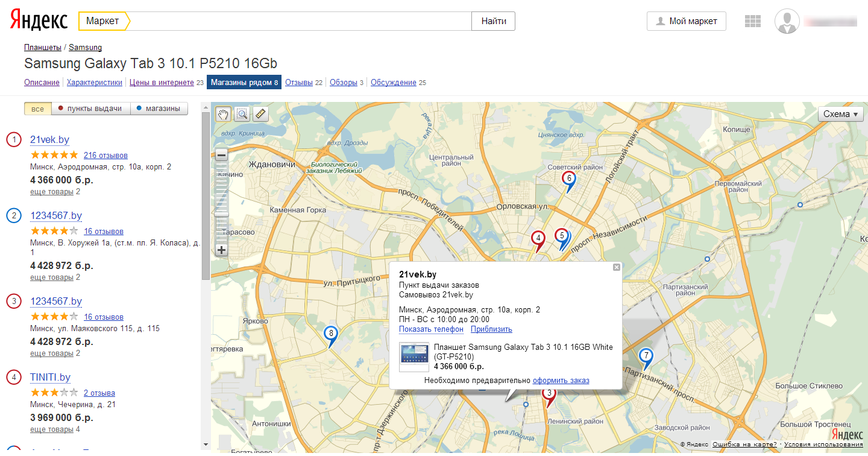868x456 pixels.
Task: Click the map zoom level slider handle
Action: tap(221, 214)
